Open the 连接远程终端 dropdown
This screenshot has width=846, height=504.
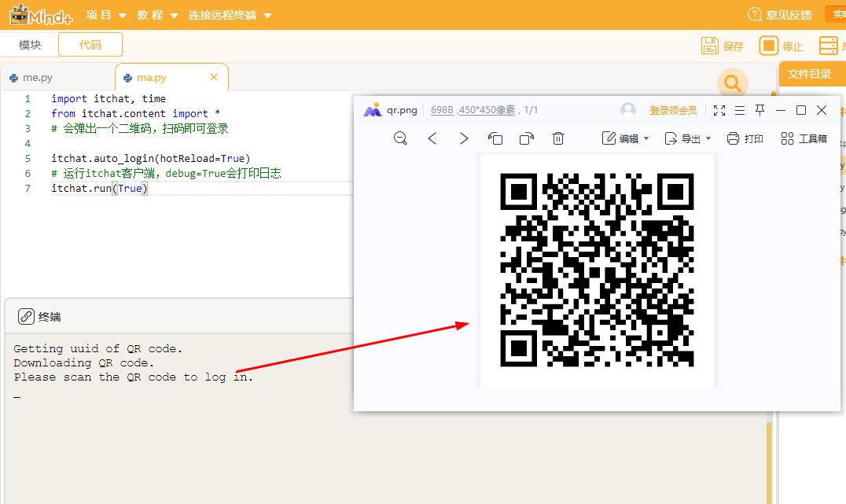pyautogui.click(x=230, y=15)
